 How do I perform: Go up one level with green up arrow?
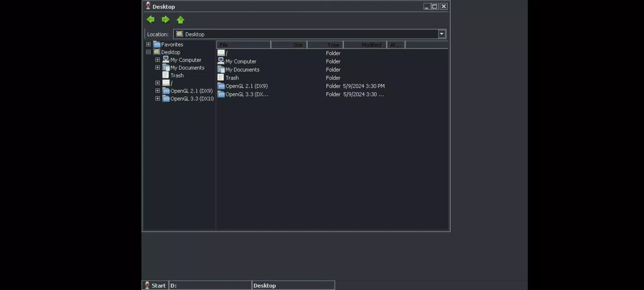tap(180, 20)
